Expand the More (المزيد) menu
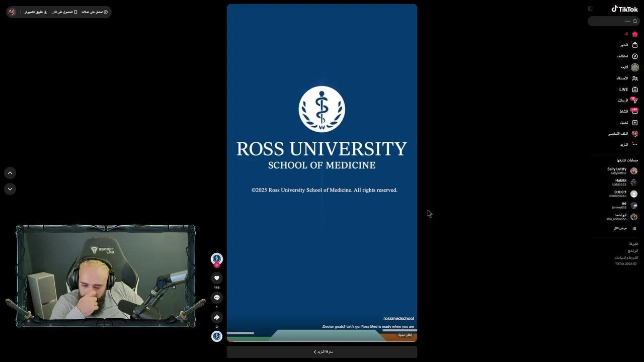 (629, 145)
